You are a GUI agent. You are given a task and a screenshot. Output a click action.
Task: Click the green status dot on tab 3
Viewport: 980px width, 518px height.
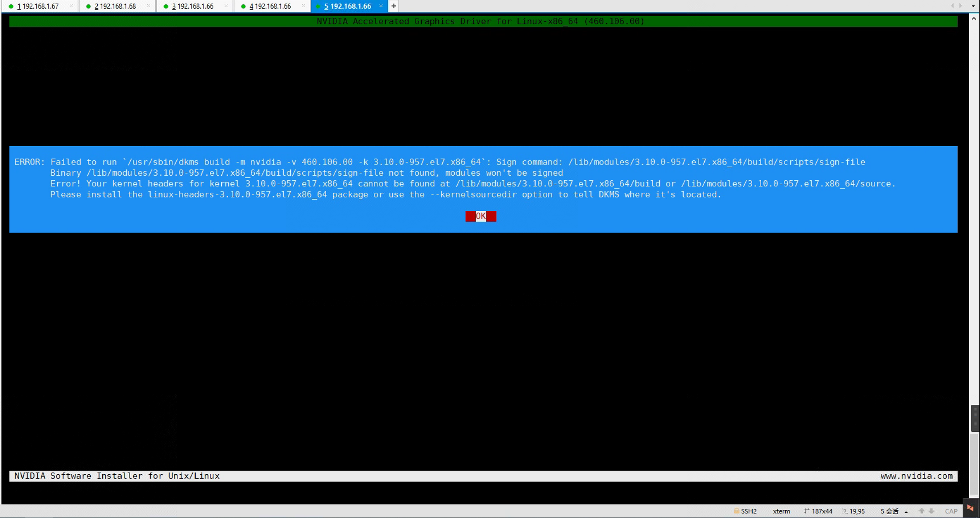(x=165, y=6)
